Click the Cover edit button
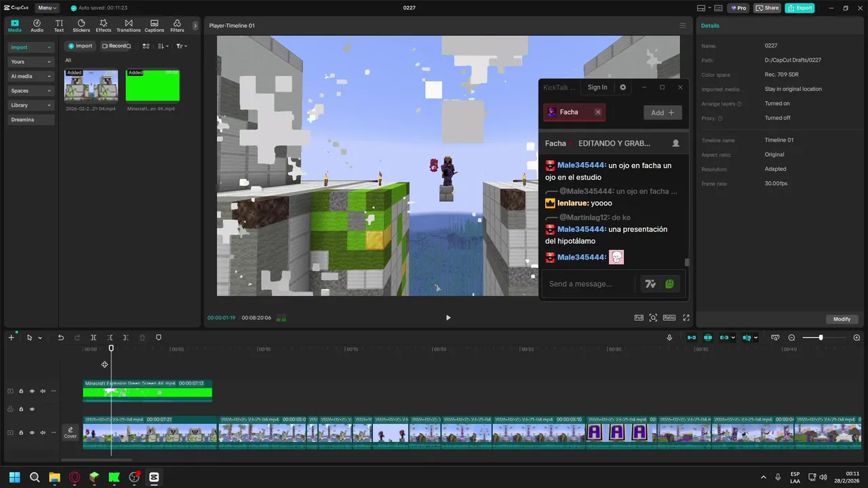The height and width of the screenshot is (488, 868). tap(71, 432)
